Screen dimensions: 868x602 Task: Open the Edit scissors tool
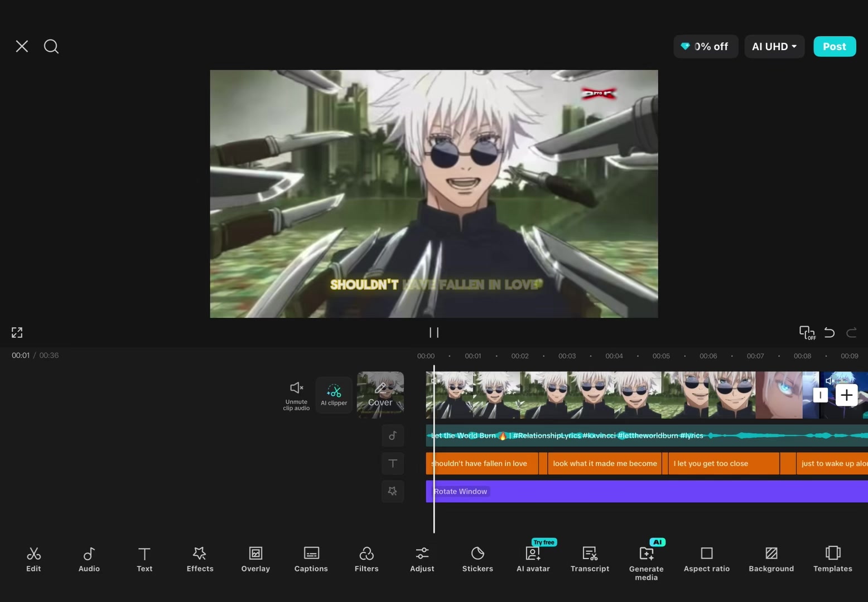click(33, 559)
